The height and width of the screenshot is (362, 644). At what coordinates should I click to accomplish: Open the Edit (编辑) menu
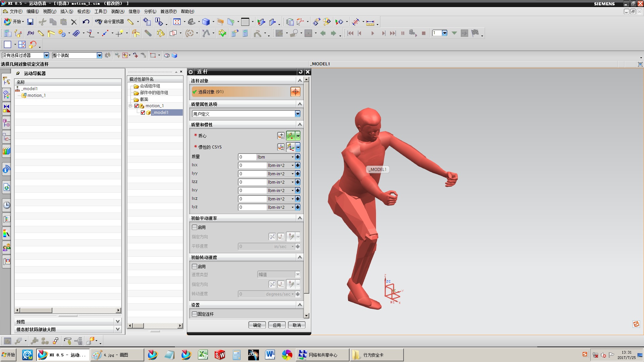pyautogui.click(x=33, y=11)
